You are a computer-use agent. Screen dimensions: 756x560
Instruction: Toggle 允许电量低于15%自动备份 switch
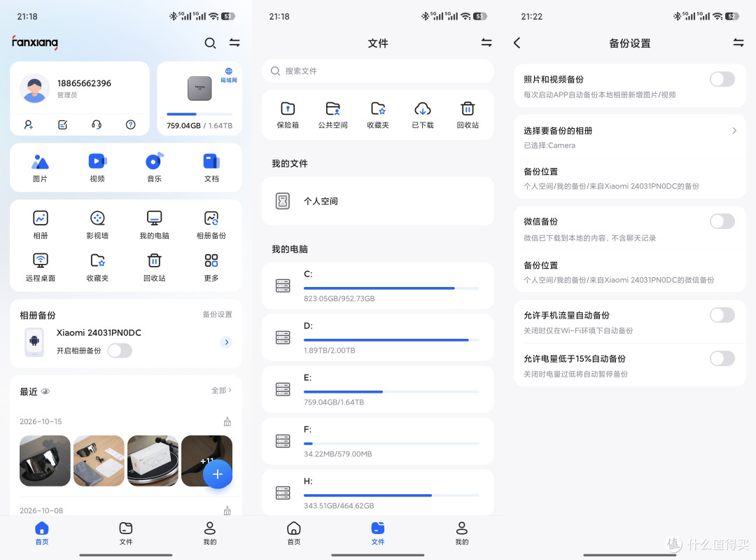pos(722,358)
